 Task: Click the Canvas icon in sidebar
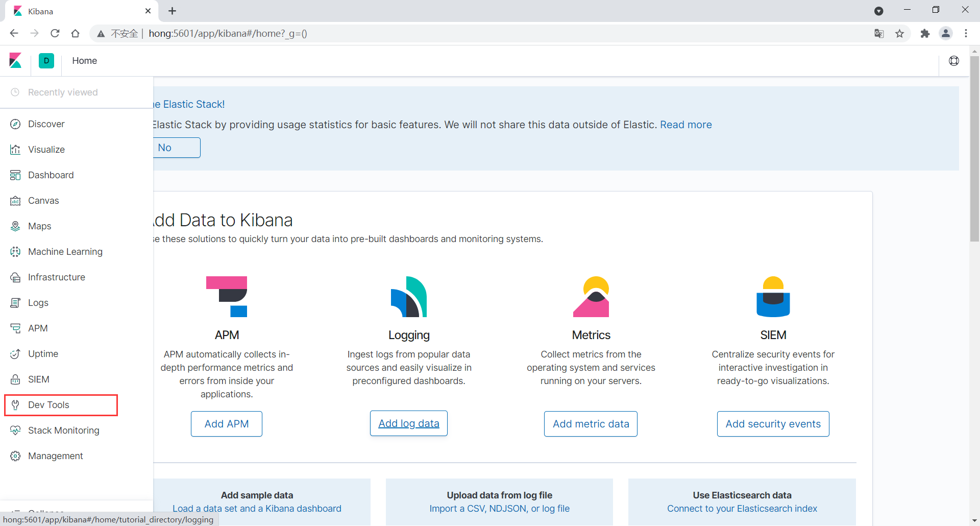[x=15, y=201]
